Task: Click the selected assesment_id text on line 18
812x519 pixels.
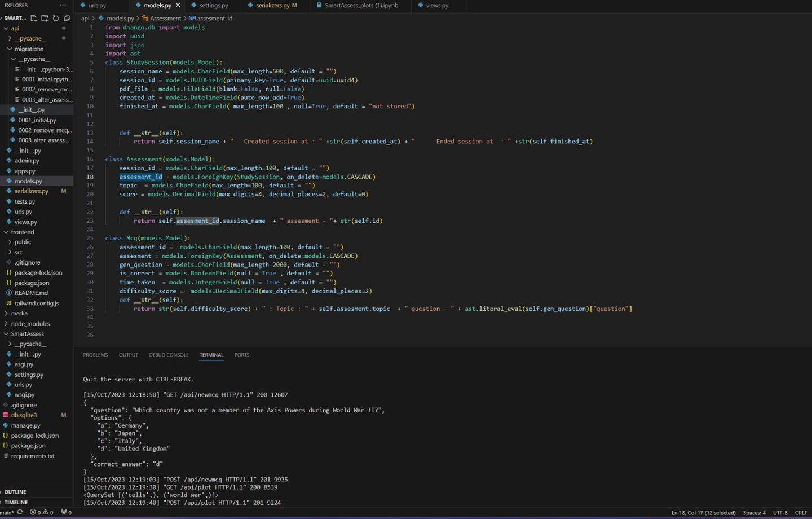Action: coord(140,177)
